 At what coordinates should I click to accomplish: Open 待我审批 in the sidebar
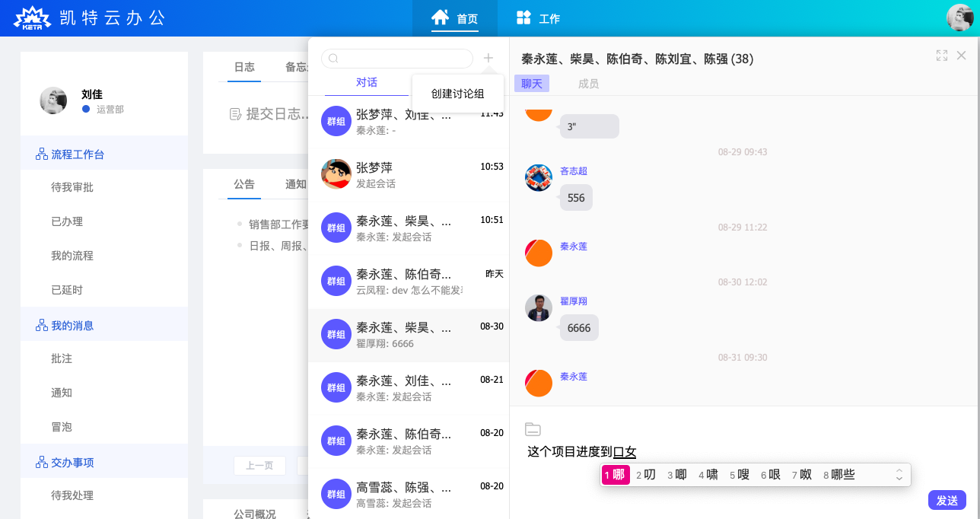72,187
